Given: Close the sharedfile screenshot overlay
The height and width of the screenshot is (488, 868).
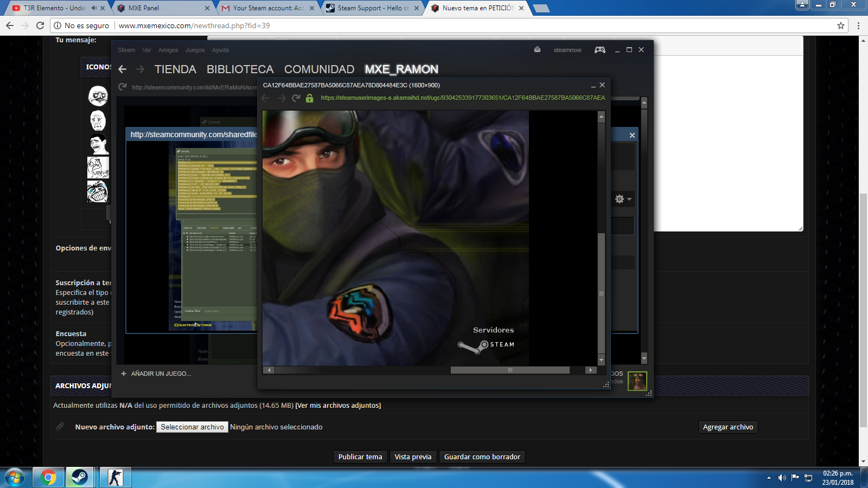Looking at the screenshot, I should 632,135.
